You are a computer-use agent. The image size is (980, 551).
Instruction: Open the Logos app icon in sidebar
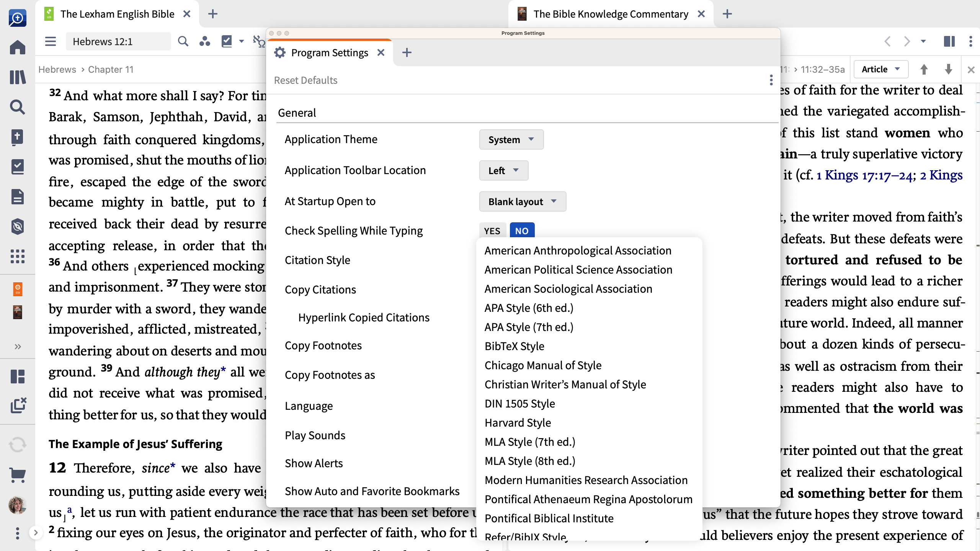coord(18,18)
